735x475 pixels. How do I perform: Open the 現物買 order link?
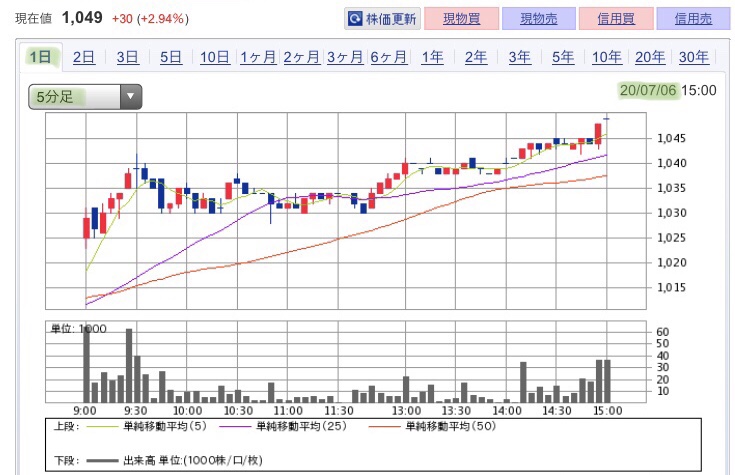tap(461, 19)
